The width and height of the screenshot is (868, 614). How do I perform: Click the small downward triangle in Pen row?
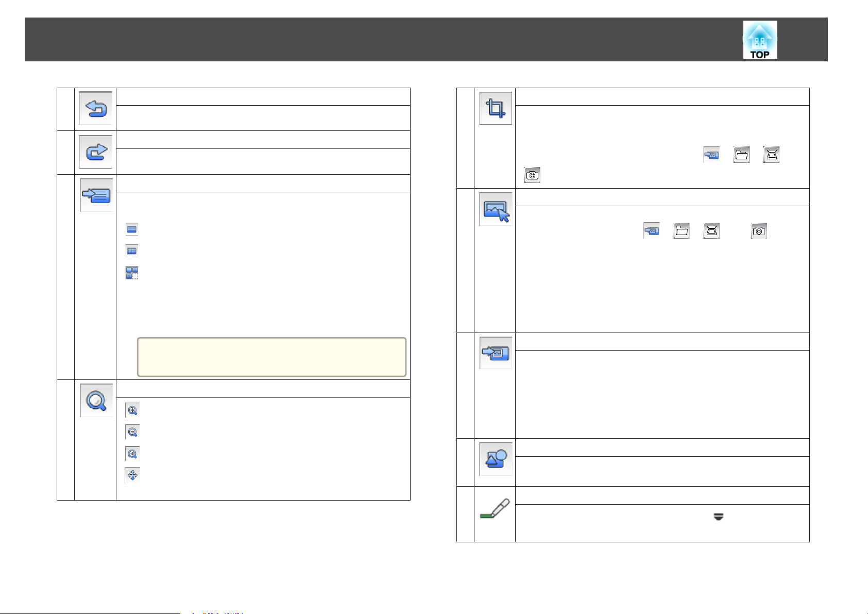point(718,517)
